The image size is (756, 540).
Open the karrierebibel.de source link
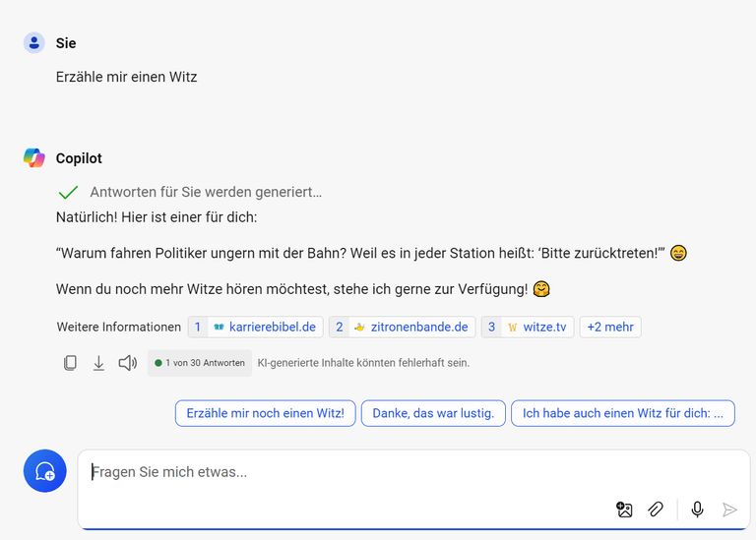tap(256, 327)
